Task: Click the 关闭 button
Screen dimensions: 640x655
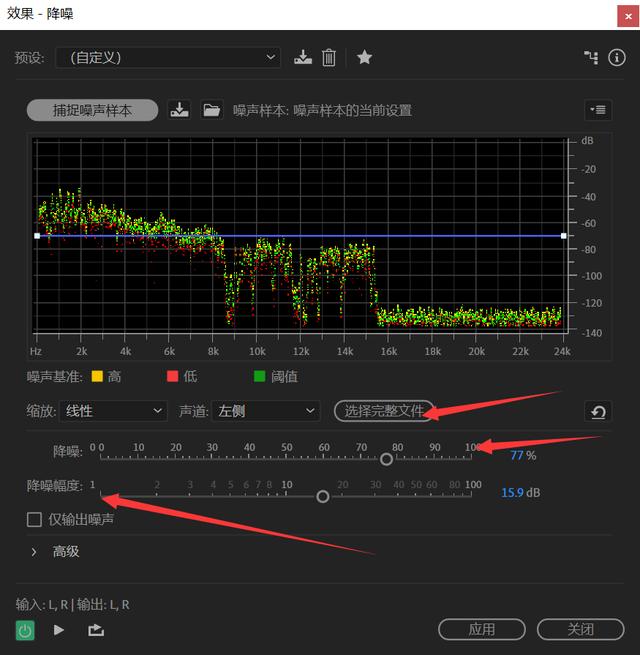Action: point(580,629)
